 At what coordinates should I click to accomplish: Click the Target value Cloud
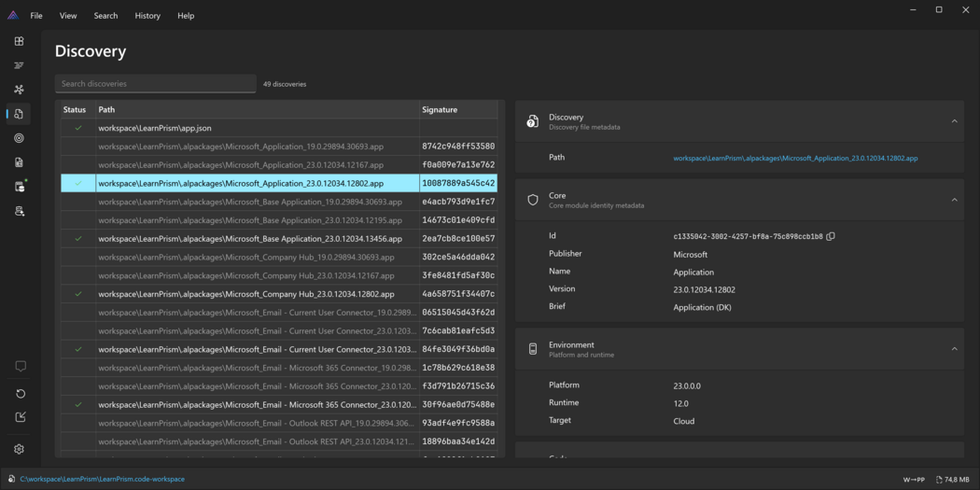(684, 421)
